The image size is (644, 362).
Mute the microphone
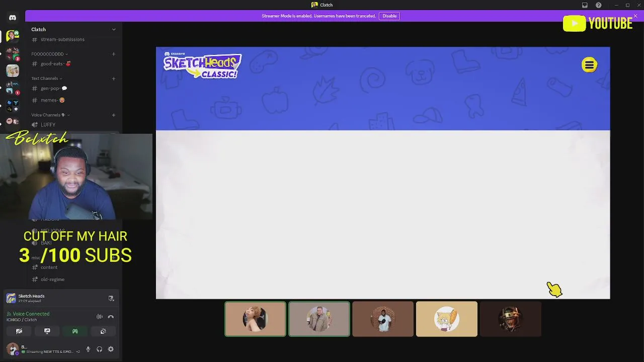coord(88,349)
